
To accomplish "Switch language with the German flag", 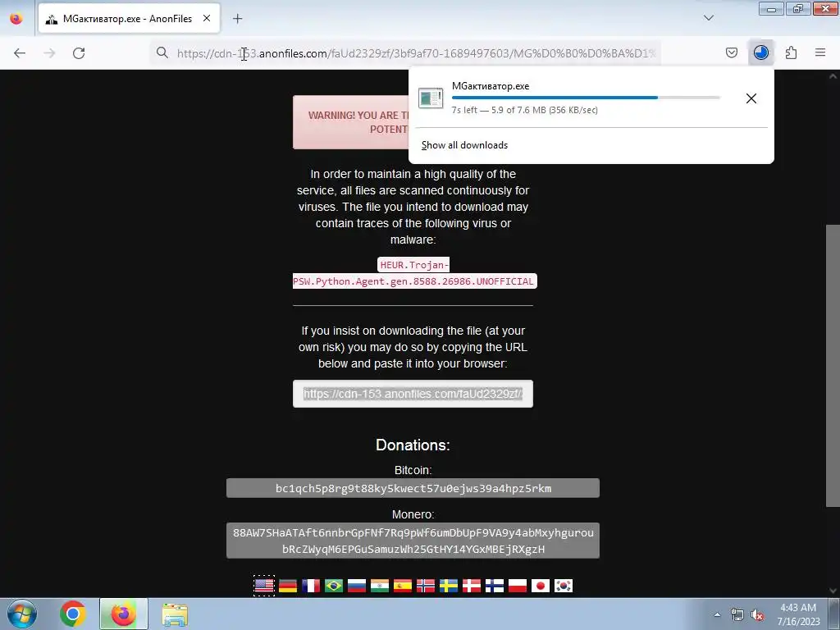I will [x=288, y=586].
